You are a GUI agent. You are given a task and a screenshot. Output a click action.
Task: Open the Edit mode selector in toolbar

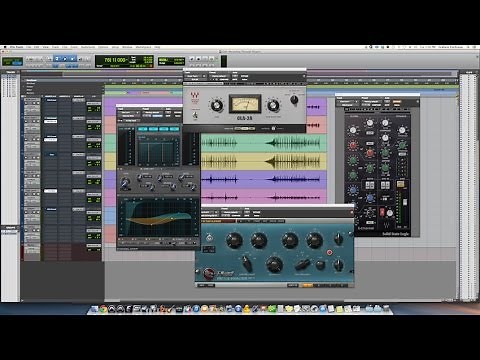[13, 61]
